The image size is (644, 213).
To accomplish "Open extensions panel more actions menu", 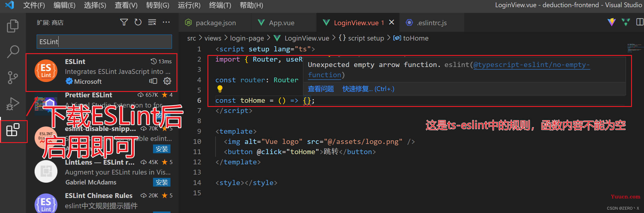I will (166, 22).
